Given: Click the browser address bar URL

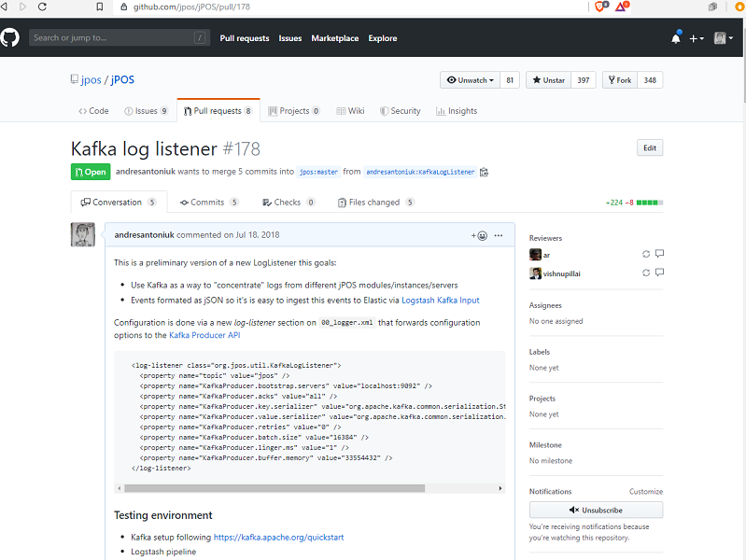Looking at the screenshot, I should pyautogui.click(x=191, y=7).
